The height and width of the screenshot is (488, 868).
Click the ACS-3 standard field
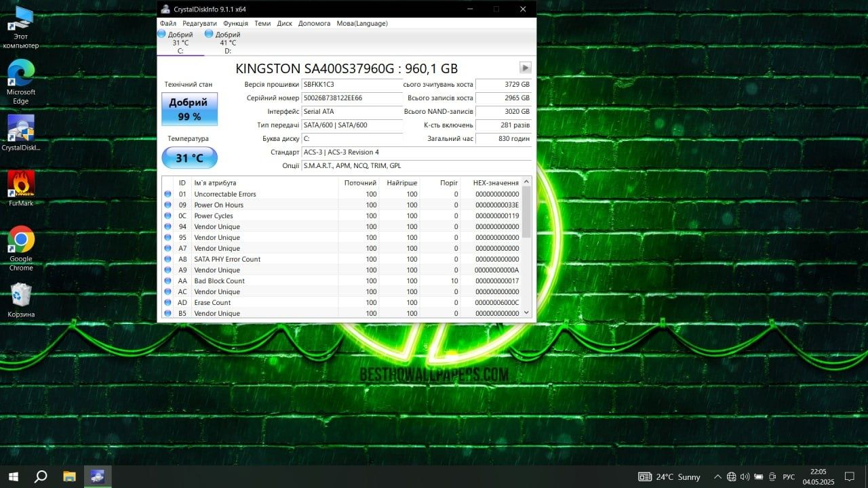416,152
